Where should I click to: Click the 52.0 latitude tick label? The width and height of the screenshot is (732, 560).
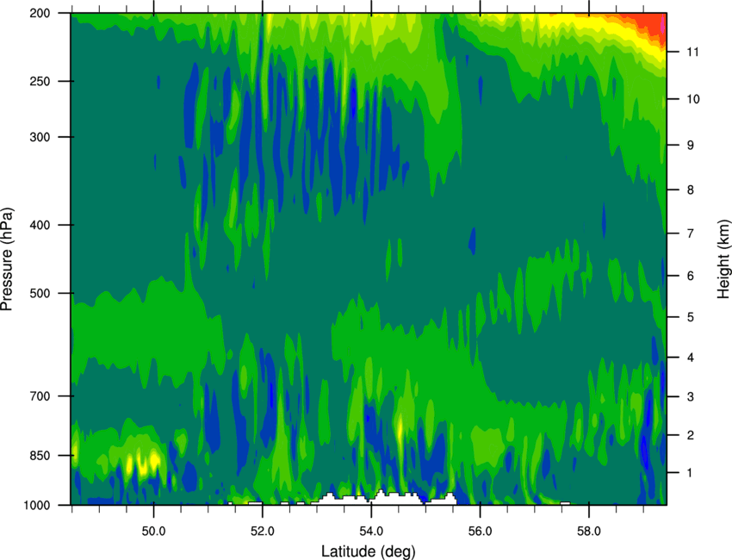(x=263, y=532)
